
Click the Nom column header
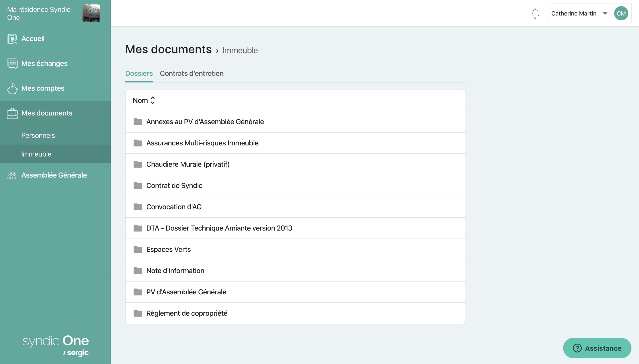140,100
